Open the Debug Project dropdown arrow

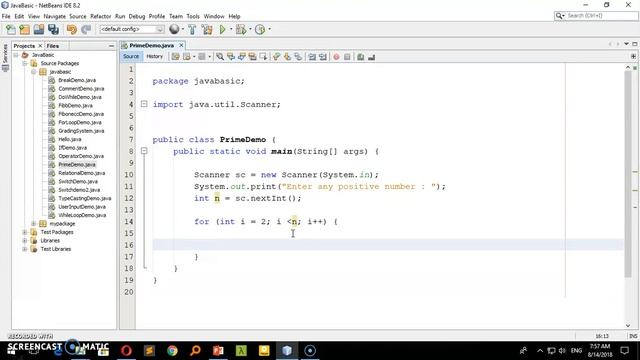(x=250, y=29)
